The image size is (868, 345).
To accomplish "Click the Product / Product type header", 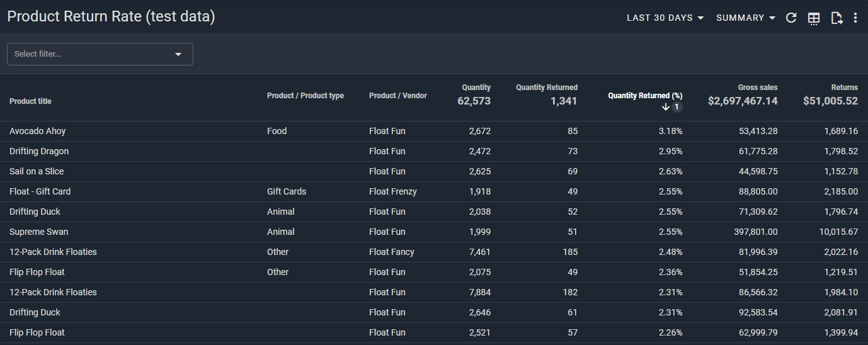I will click(x=306, y=96).
